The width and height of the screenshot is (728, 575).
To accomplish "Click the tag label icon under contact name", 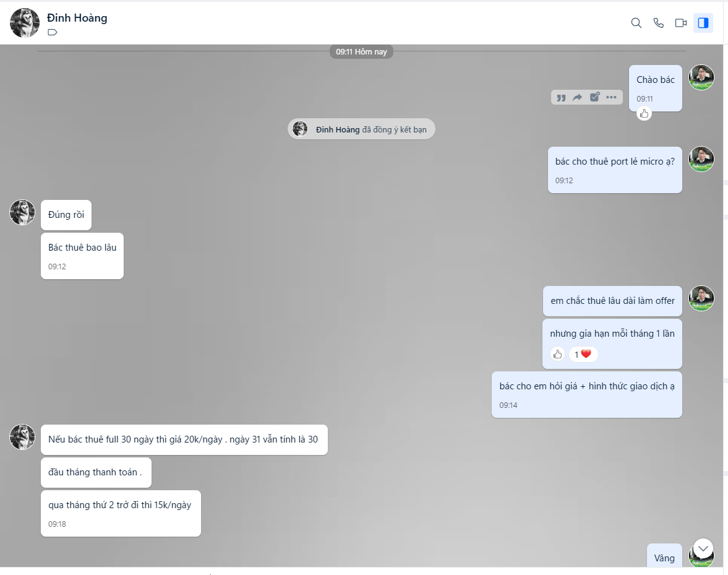I will coord(53,32).
